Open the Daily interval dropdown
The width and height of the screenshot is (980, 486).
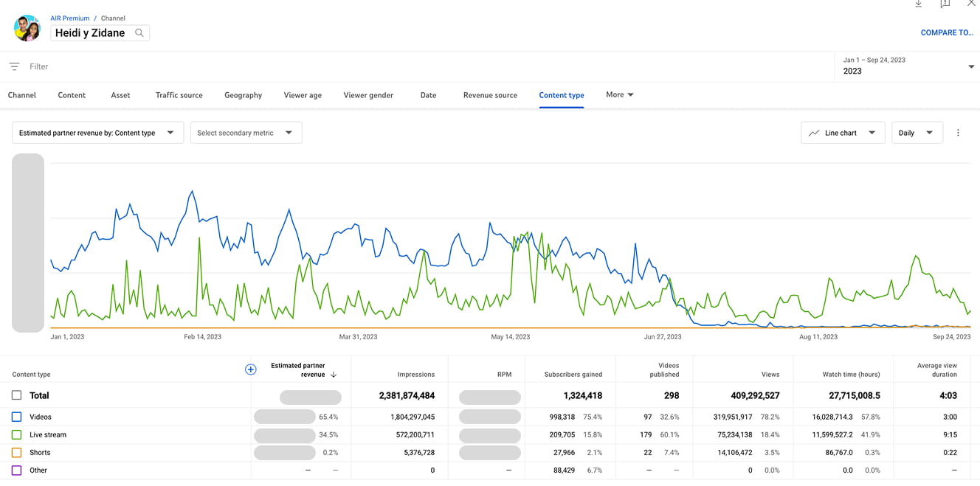[917, 133]
